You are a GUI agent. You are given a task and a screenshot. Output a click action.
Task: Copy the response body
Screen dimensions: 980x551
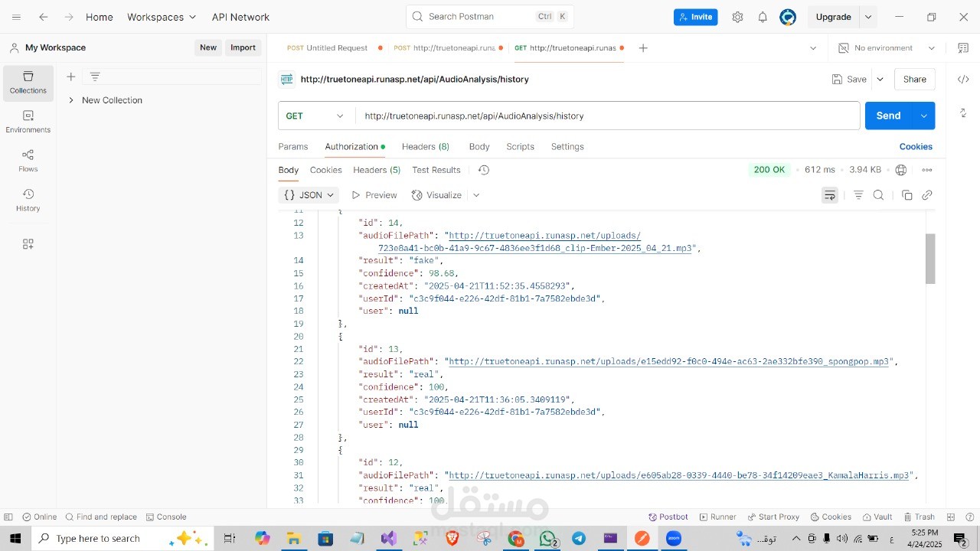(907, 195)
